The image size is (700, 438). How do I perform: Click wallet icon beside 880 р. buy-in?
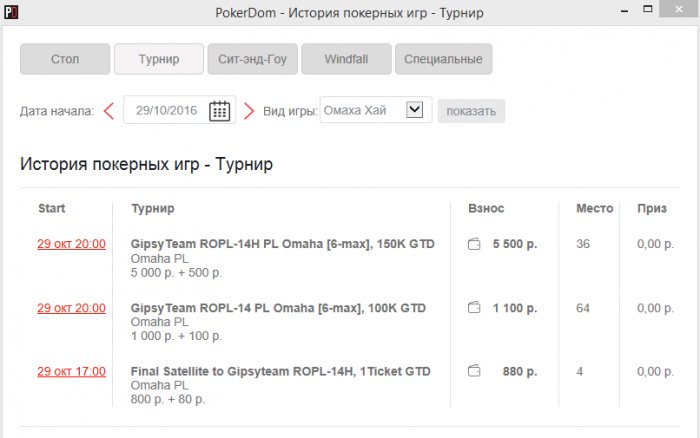[x=474, y=371]
